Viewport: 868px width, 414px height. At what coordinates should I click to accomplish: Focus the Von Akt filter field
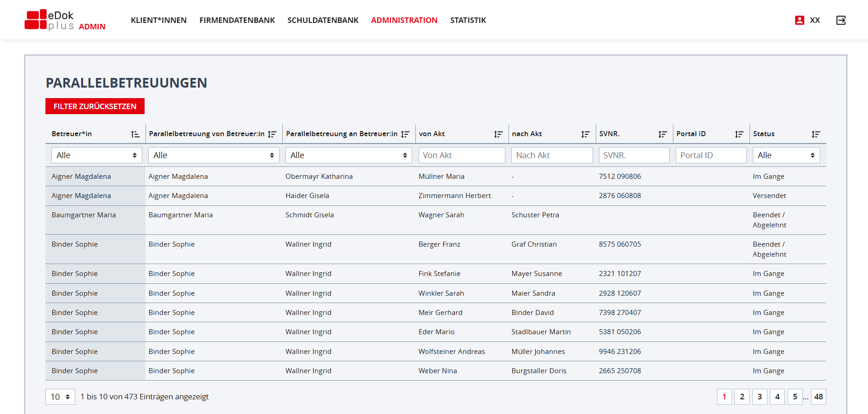pos(461,155)
